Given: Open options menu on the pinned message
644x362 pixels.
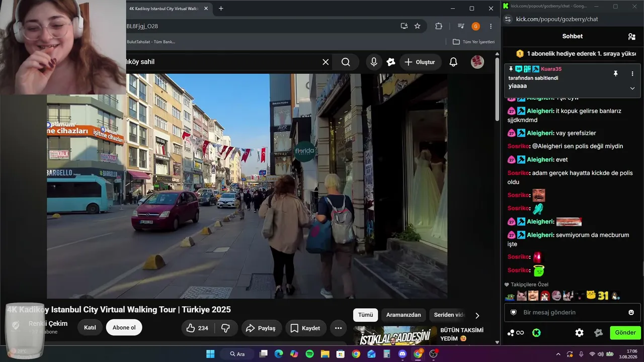Looking at the screenshot, I should pyautogui.click(x=632, y=73).
